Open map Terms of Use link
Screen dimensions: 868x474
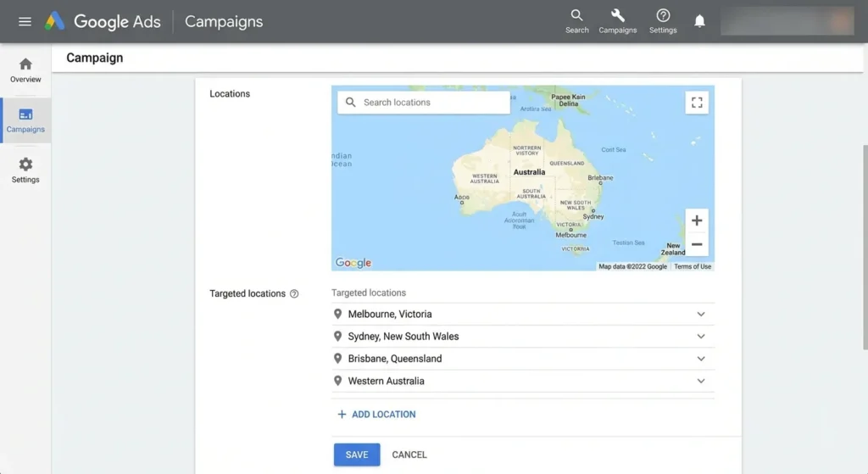coord(693,266)
